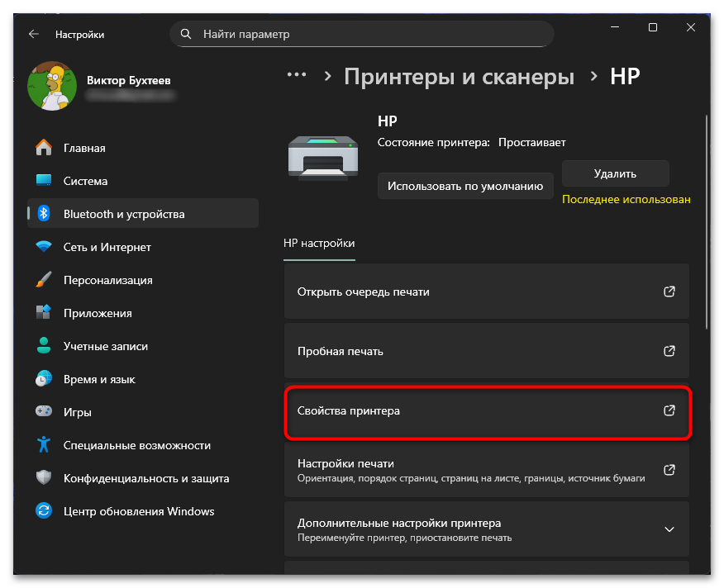This screenshot has height=588, width=724.
Task: Run Пробная печать
Action: click(x=487, y=351)
